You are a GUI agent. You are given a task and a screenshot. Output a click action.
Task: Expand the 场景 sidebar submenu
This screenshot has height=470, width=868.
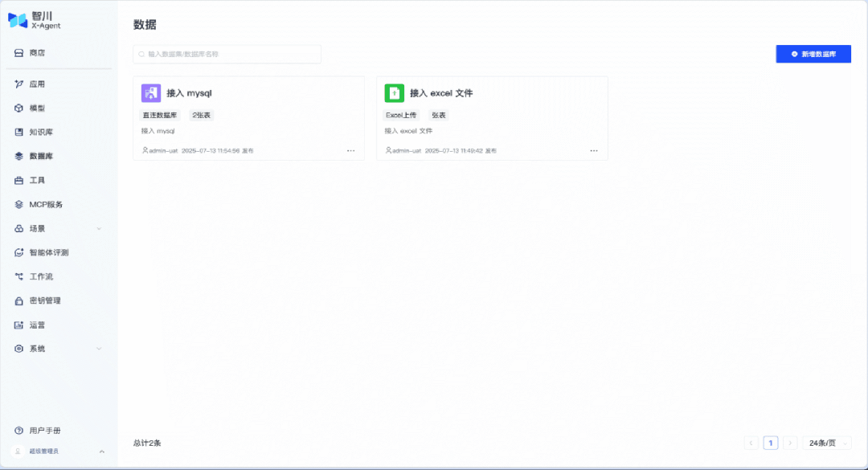pos(99,229)
